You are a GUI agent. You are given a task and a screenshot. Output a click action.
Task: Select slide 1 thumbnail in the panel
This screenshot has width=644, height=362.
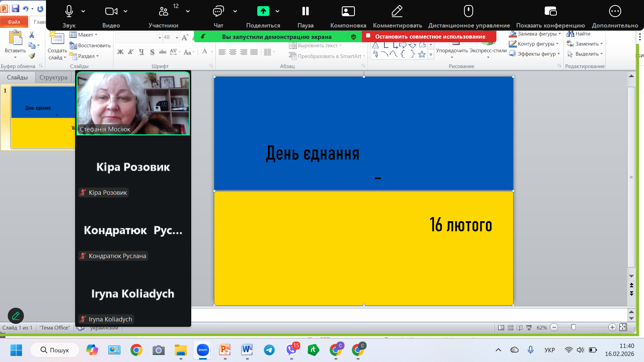(43, 117)
